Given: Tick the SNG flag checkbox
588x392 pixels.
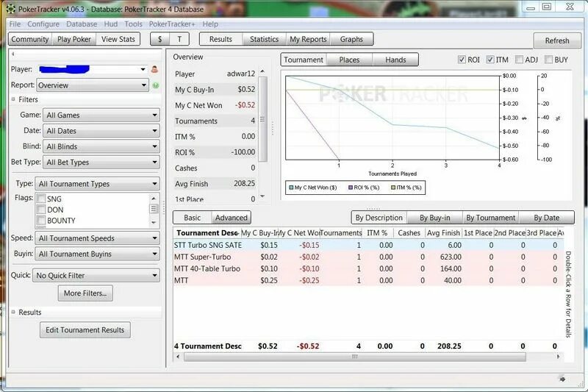Looking at the screenshot, I should [41, 199].
